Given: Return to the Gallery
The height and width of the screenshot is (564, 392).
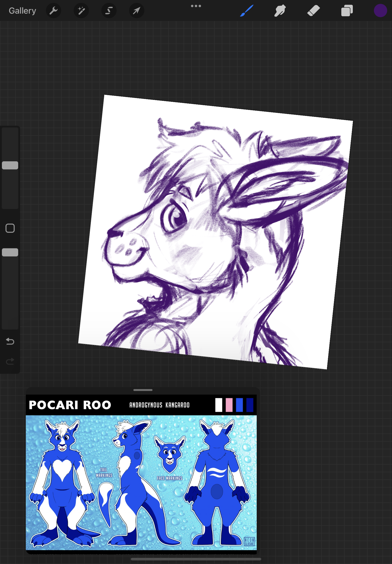Looking at the screenshot, I should (22, 11).
